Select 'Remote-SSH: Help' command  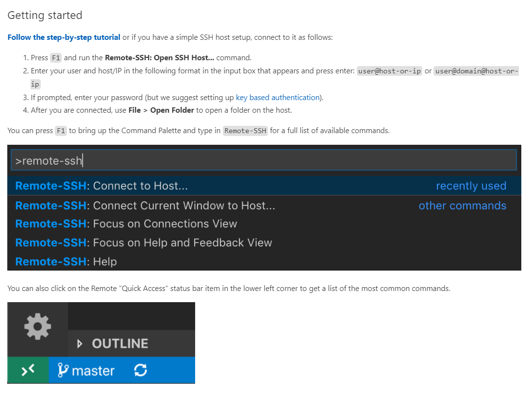265,261
